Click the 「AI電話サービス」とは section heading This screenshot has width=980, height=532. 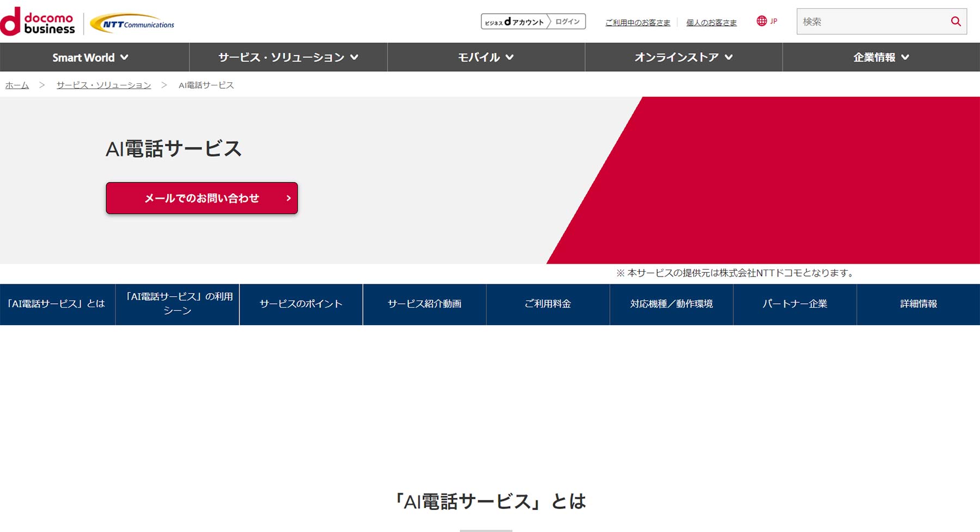[490, 501]
